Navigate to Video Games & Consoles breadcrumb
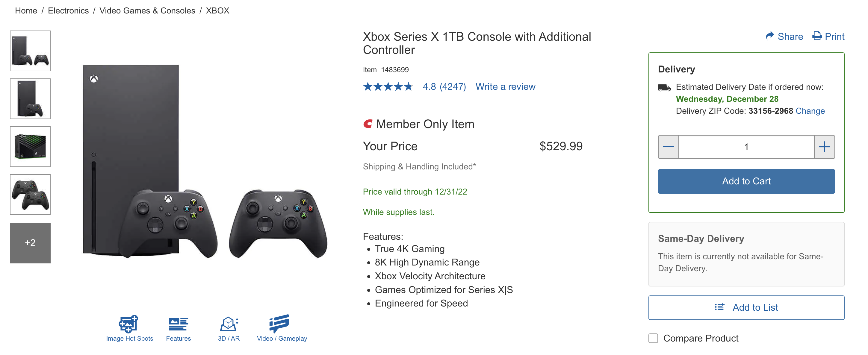The height and width of the screenshot is (355, 868). [x=147, y=10]
